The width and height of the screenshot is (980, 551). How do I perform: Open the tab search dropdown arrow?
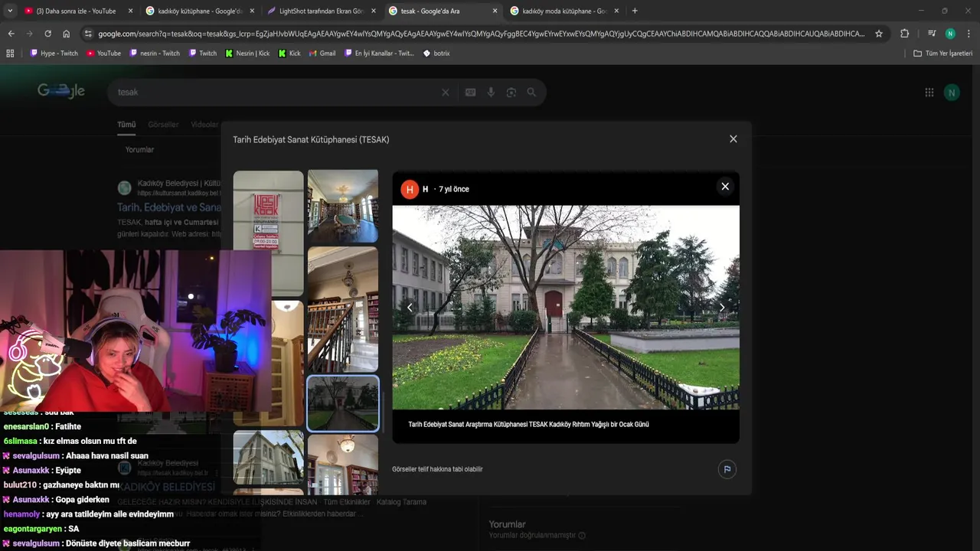click(x=10, y=11)
